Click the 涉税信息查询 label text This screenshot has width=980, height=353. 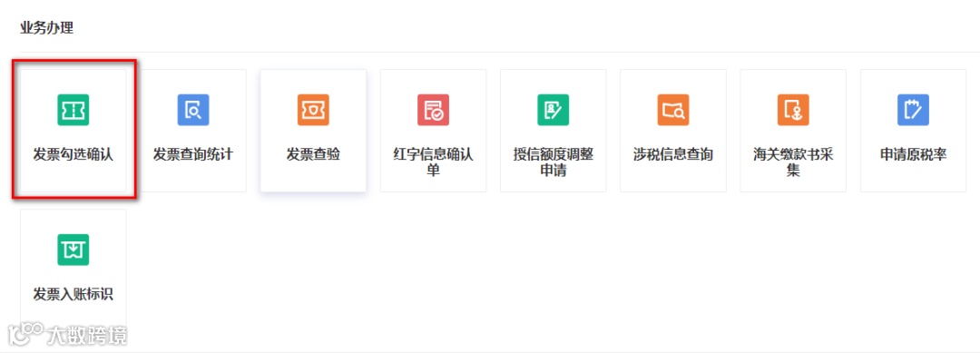(x=673, y=154)
